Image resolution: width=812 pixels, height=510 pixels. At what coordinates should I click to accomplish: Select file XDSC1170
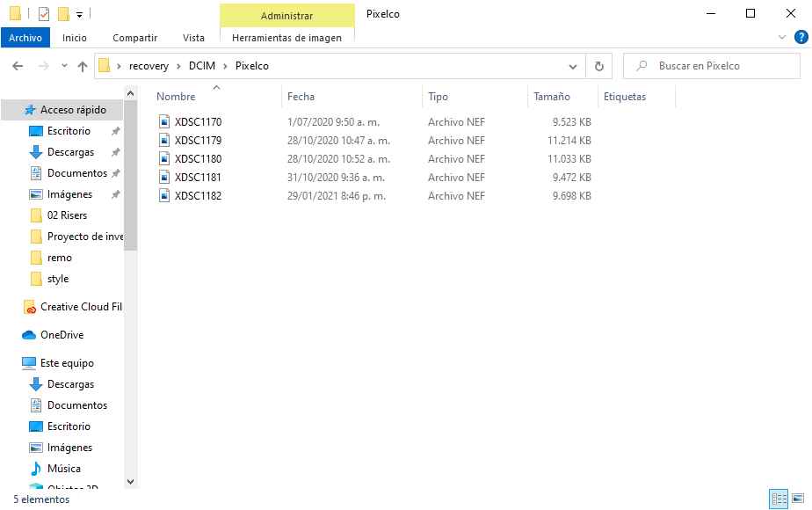coord(199,122)
